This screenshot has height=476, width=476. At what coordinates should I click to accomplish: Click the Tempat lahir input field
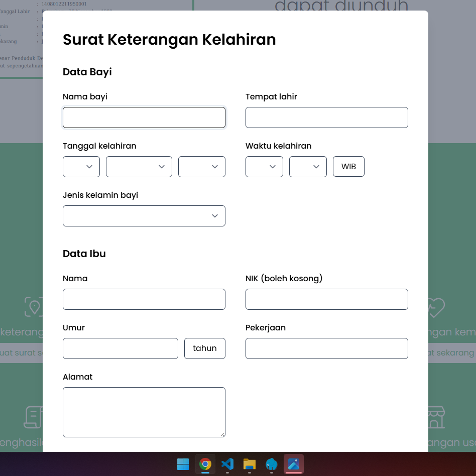tap(327, 117)
